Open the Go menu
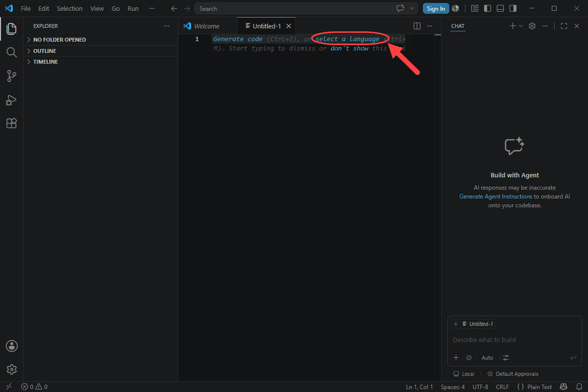 116,8
